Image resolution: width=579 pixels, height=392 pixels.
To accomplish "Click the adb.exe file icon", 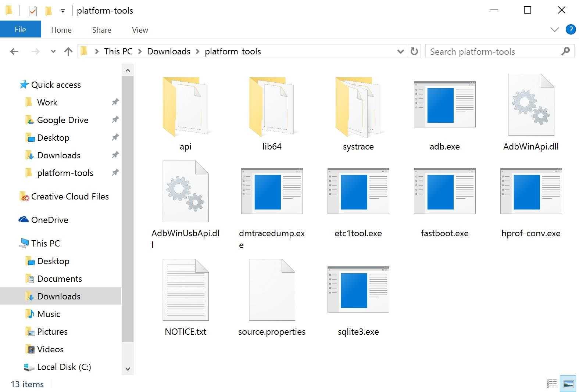I will [x=444, y=105].
